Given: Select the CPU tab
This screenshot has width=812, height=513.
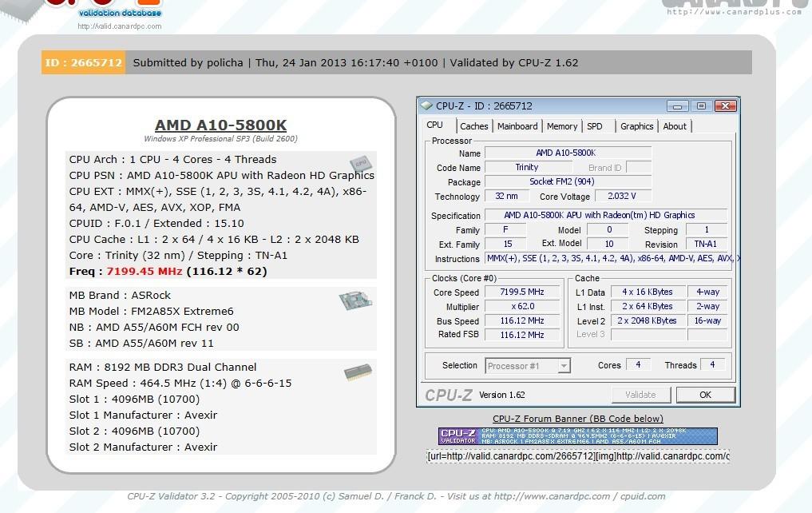Looking at the screenshot, I should [435, 125].
